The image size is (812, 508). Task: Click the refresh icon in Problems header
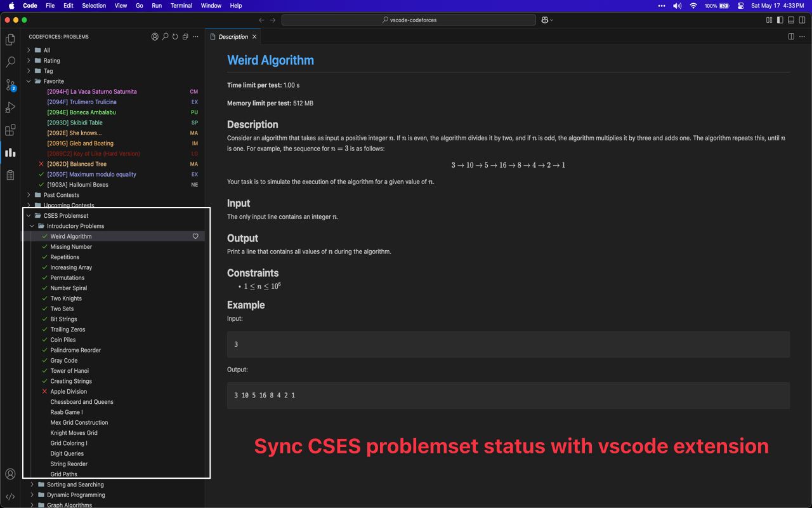tap(175, 37)
